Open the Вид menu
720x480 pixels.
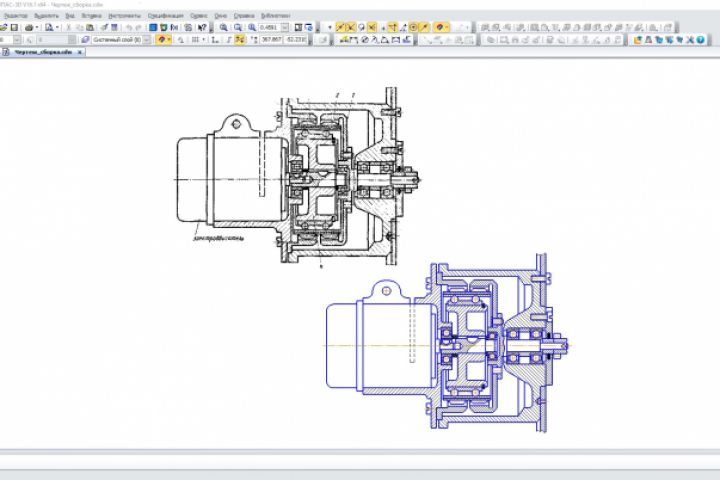tap(70, 16)
